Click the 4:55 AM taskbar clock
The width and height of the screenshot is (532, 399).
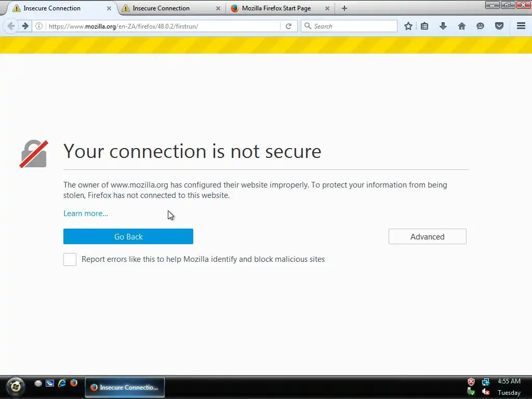click(x=509, y=381)
